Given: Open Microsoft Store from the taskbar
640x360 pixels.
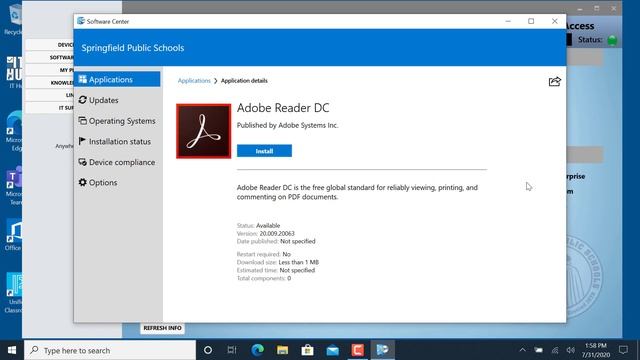Looking at the screenshot, I should tap(307, 350).
